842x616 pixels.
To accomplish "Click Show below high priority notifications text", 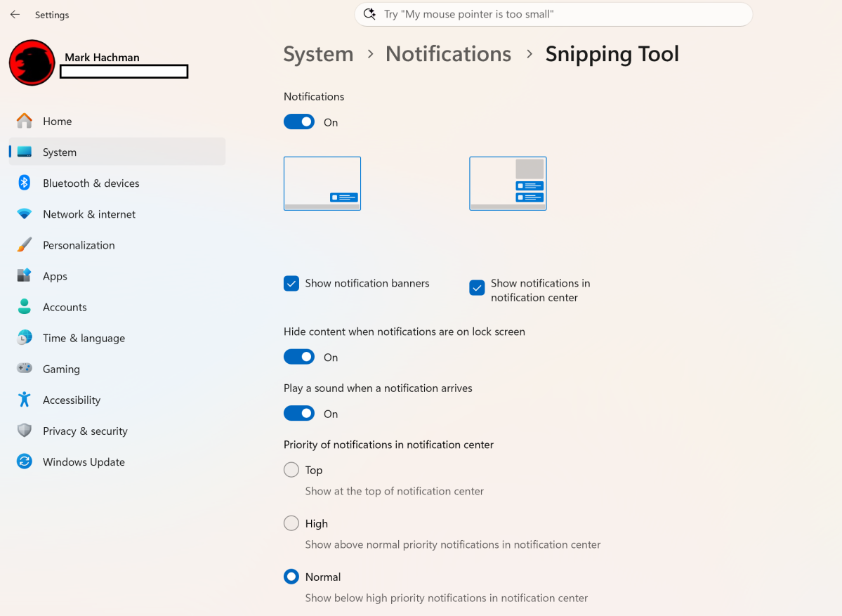I will [446, 598].
